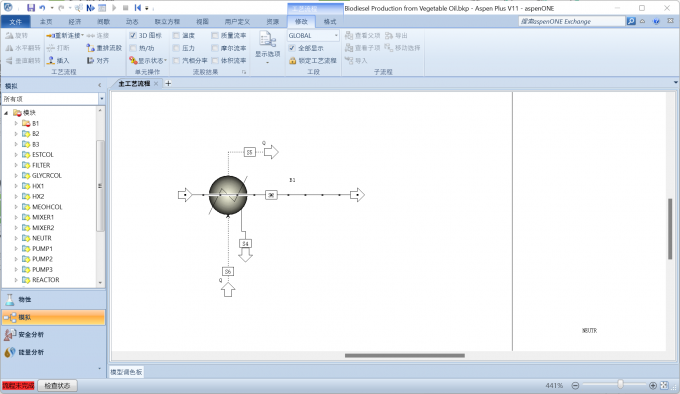Click the 能量分析 (Energy analysis) icon
Screen dimensions: 680x394
[x=10, y=352]
